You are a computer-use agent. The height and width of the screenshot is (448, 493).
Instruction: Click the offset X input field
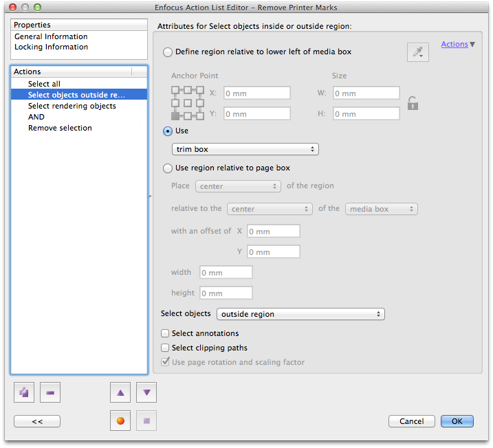[x=274, y=232]
